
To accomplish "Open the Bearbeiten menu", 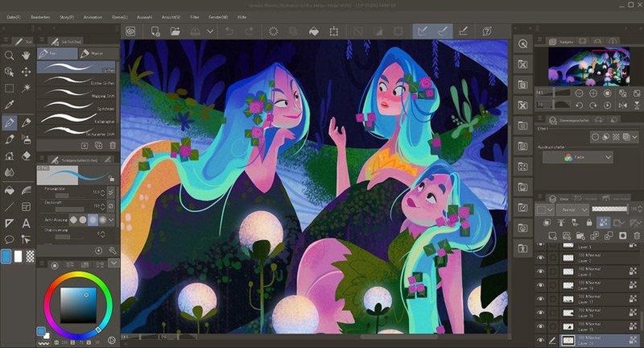I will point(40,17).
